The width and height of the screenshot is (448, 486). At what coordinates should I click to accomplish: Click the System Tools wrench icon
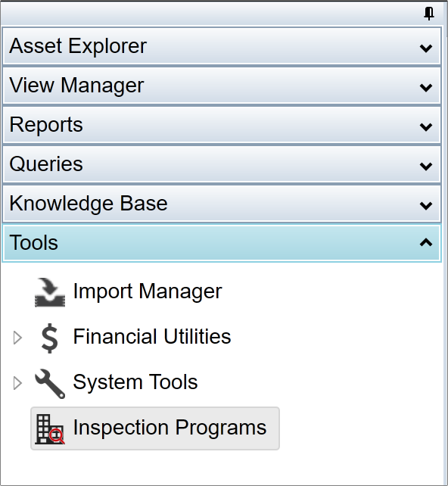(50, 383)
